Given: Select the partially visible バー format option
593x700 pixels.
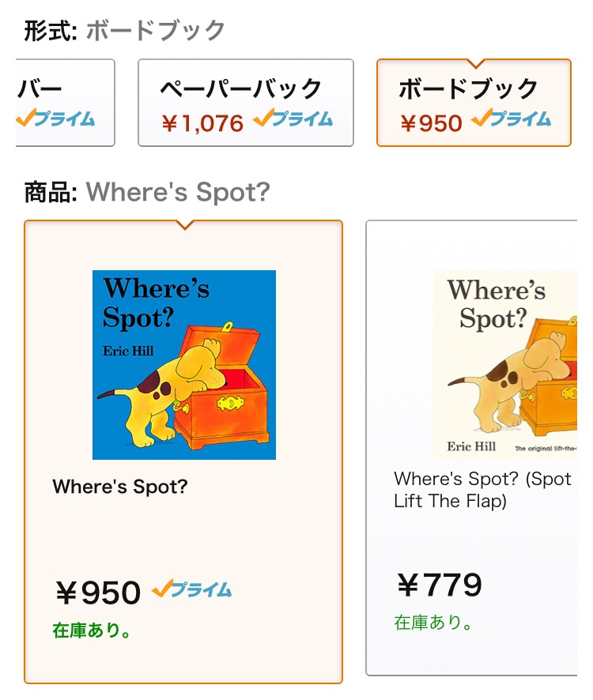Looking at the screenshot, I should (66, 103).
